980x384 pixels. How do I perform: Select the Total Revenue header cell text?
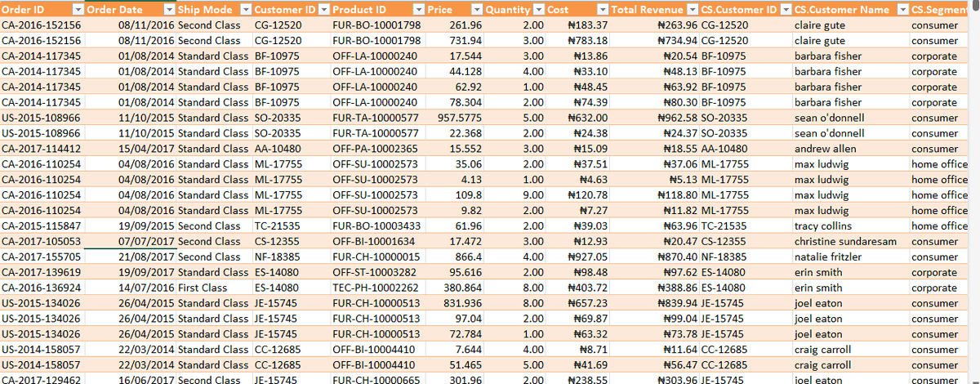(647, 10)
